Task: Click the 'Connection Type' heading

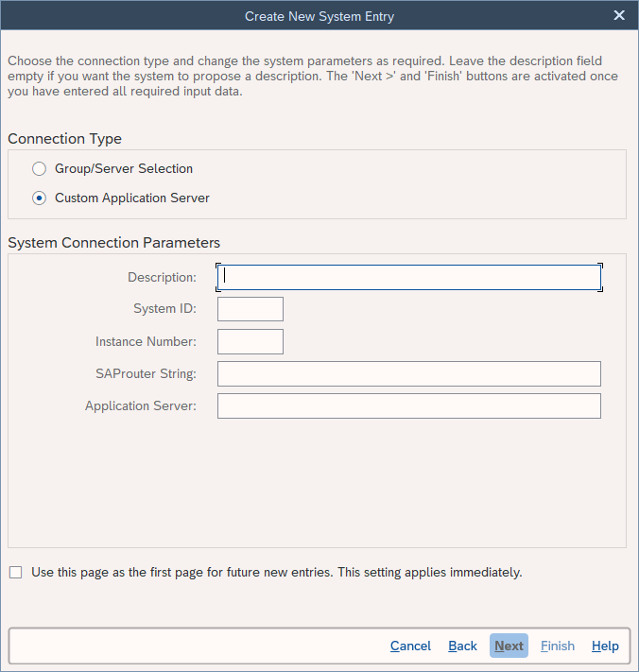Action: 64,139
